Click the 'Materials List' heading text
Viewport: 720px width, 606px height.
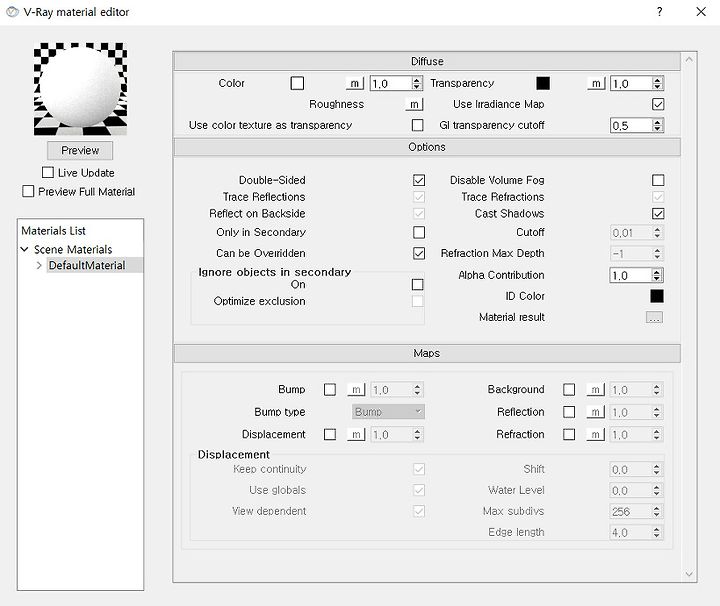(53, 230)
